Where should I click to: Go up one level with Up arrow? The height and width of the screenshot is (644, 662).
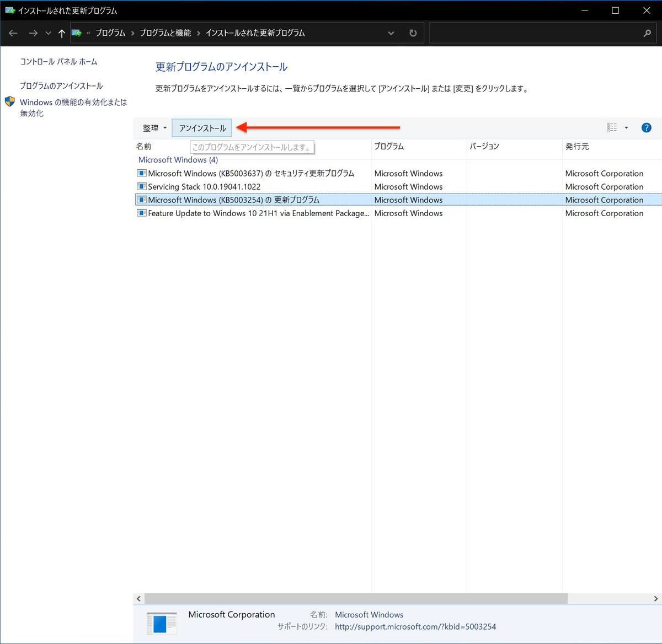pyautogui.click(x=62, y=33)
